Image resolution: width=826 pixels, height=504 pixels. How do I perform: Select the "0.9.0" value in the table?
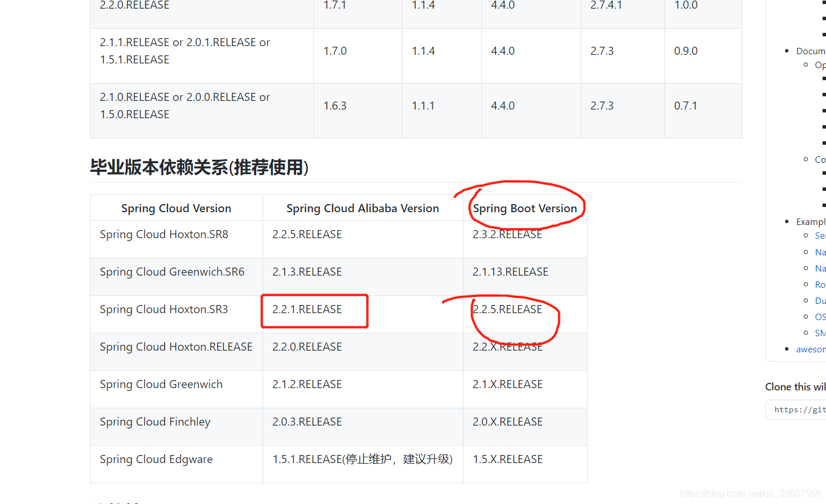tap(686, 51)
